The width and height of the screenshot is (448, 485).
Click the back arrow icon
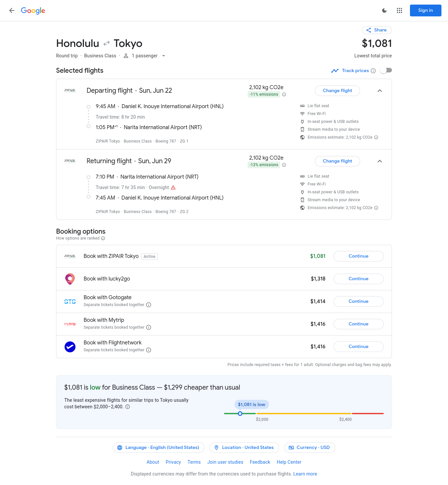click(12, 10)
